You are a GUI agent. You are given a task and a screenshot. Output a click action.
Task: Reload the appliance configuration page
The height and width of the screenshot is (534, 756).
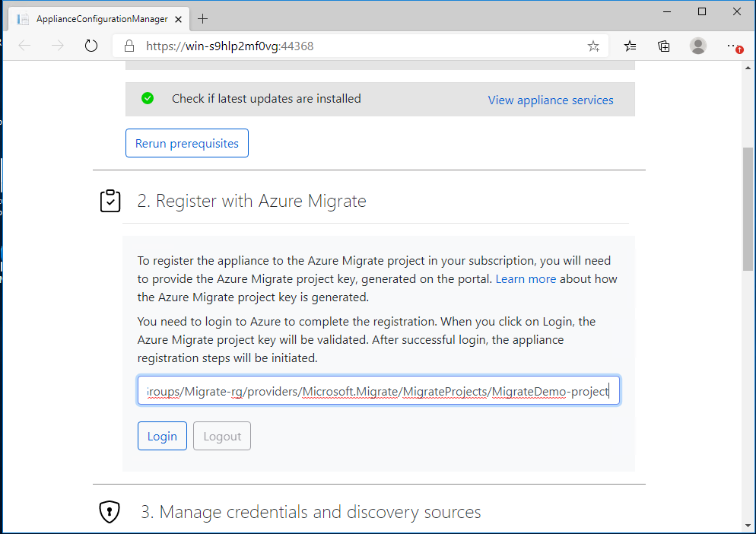pyautogui.click(x=91, y=46)
